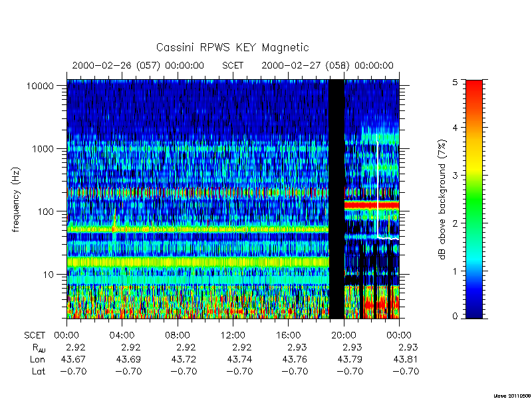Click the longitude value "43.74"
The image size is (532, 399).
click(x=239, y=359)
